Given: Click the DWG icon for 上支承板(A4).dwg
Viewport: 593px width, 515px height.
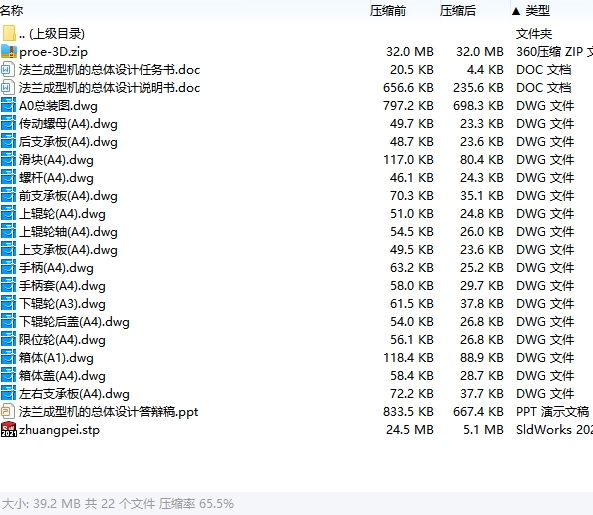Looking at the screenshot, I should (8, 250).
